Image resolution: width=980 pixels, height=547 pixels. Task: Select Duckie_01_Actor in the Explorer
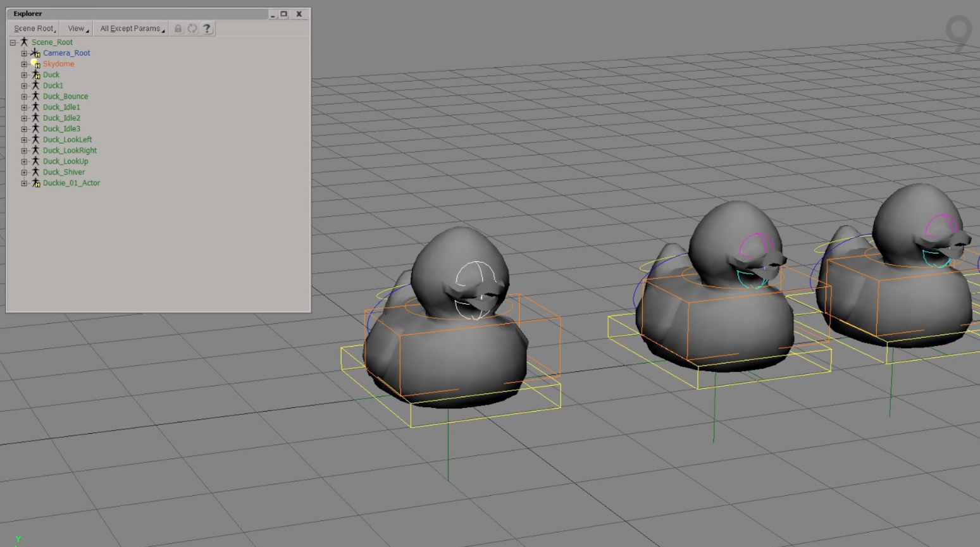(x=71, y=183)
